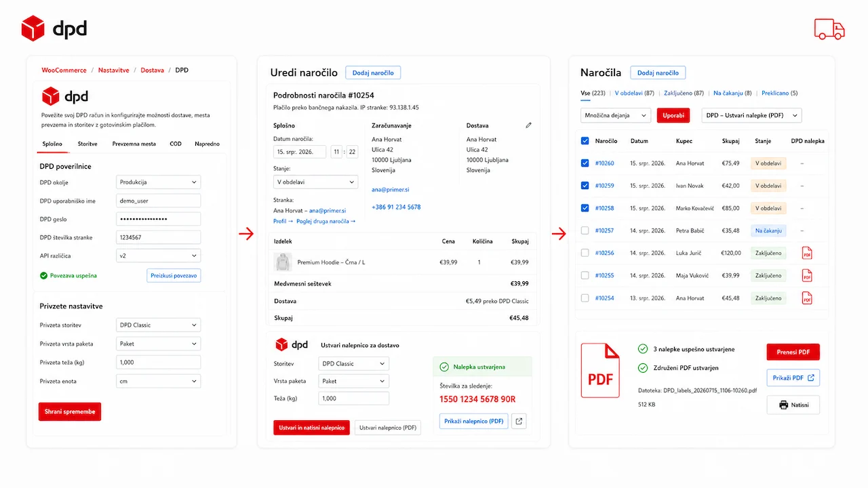The height and width of the screenshot is (488, 868).
Task: Click the green check icon beside Nalepka ustvarjena
Action: (x=444, y=367)
